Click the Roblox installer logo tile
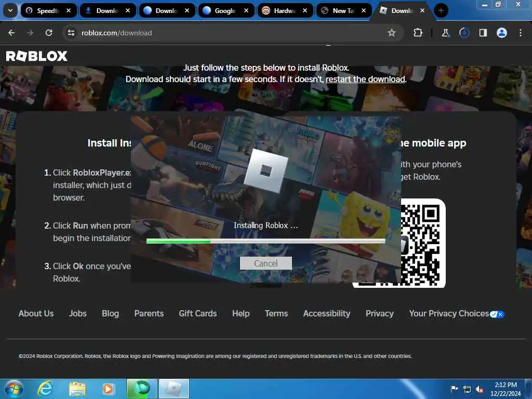The height and width of the screenshot is (399, 532). (266, 170)
